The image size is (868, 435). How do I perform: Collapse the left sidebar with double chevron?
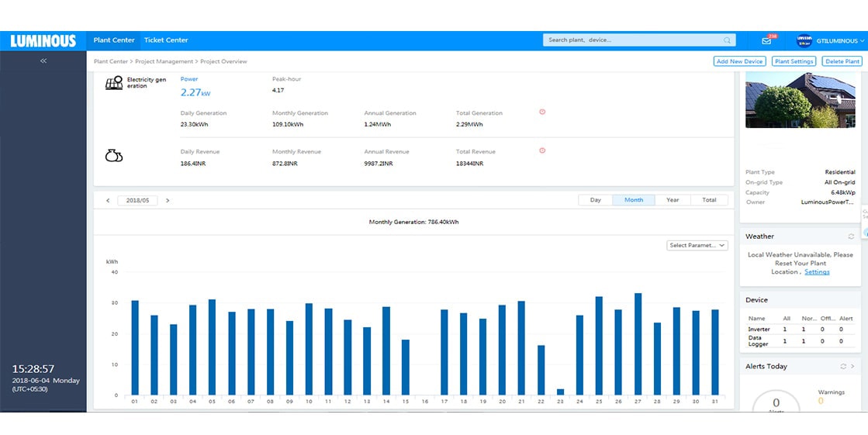(x=43, y=60)
